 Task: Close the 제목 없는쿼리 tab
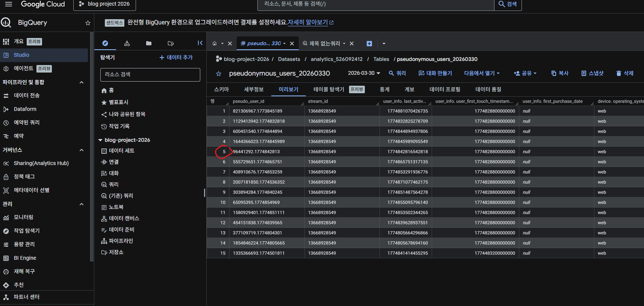tap(352, 44)
